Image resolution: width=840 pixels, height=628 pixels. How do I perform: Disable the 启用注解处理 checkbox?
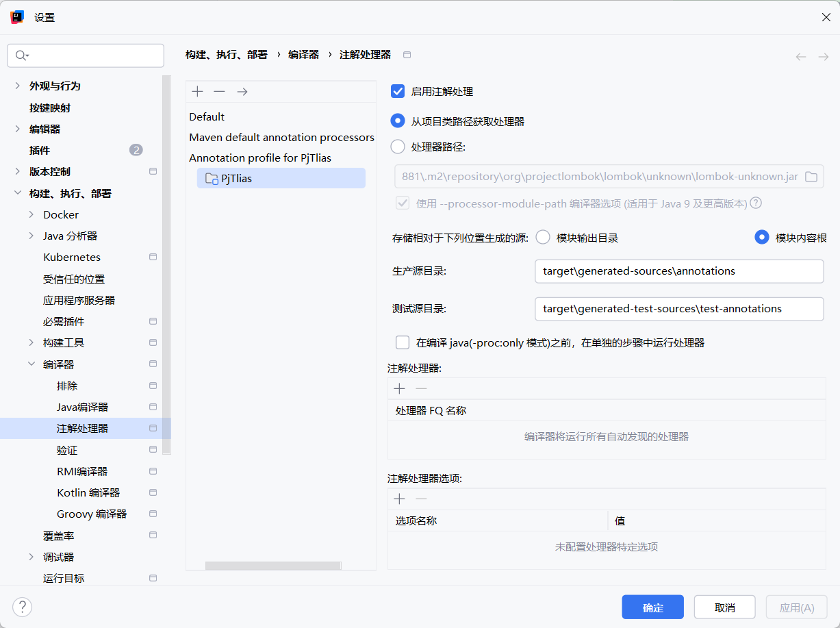click(398, 92)
